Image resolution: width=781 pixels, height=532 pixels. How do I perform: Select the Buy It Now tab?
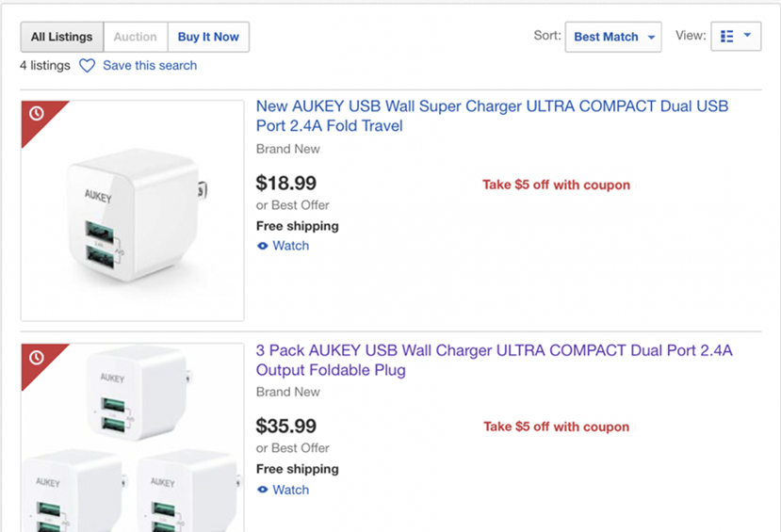tap(208, 37)
